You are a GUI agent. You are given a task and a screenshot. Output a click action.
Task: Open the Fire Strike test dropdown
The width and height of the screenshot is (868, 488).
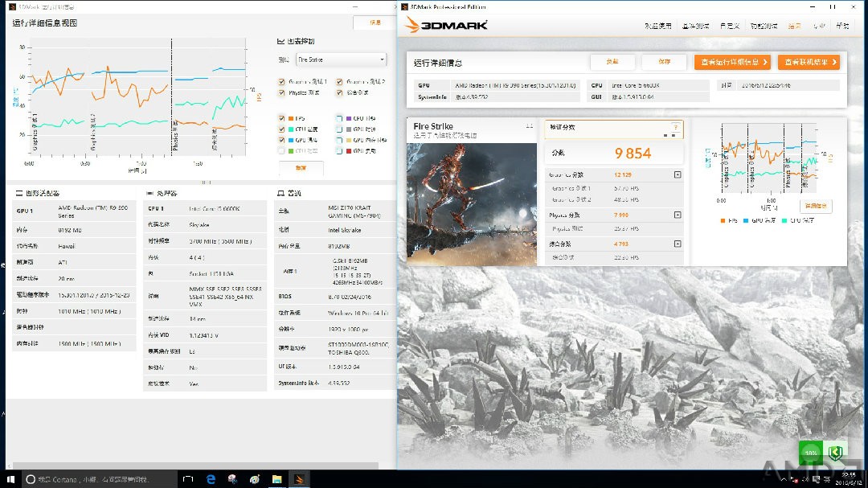(x=342, y=59)
